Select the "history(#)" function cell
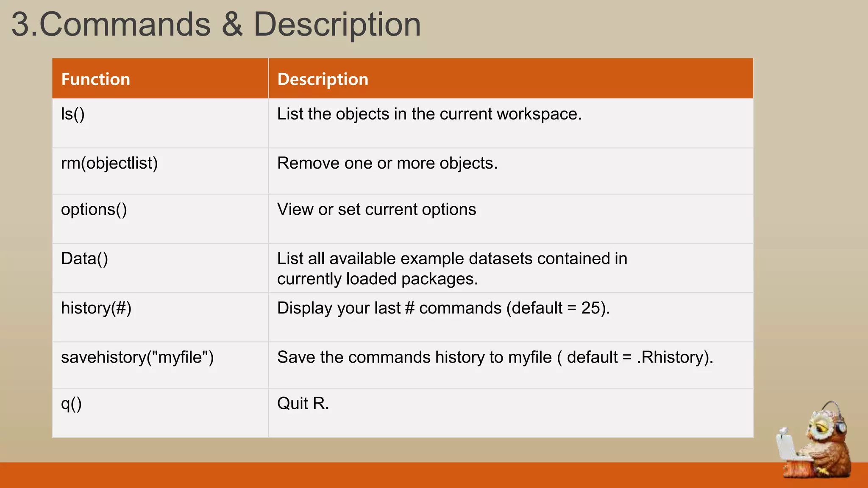This screenshot has width=868, height=488. pos(160,317)
